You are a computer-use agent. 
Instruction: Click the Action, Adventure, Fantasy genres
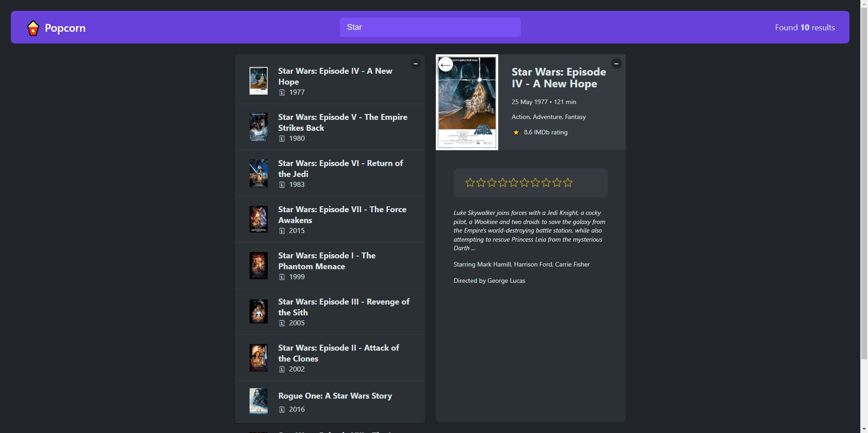(x=549, y=117)
